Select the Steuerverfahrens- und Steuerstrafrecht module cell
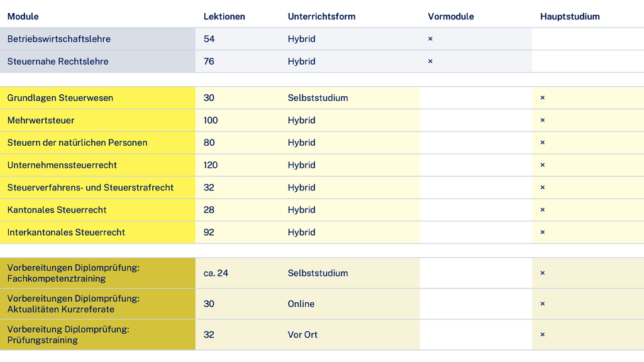The width and height of the screenshot is (644, 362). (91, 187)
